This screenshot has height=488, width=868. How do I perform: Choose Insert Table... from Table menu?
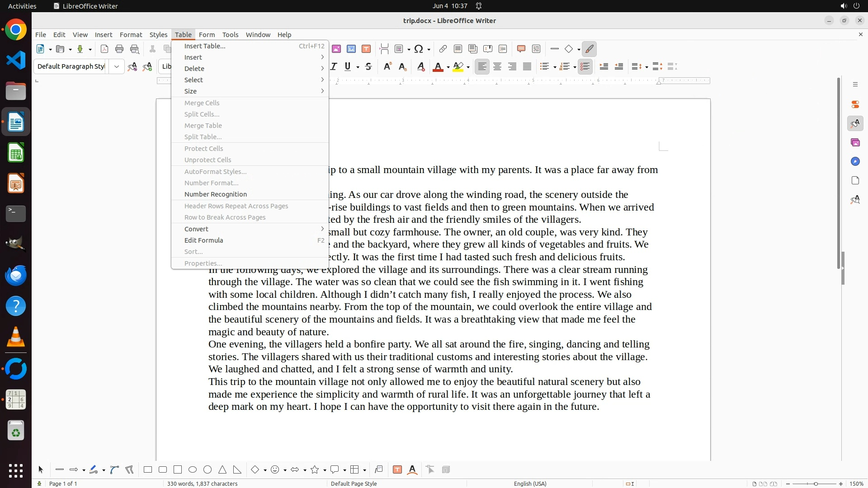205,46
